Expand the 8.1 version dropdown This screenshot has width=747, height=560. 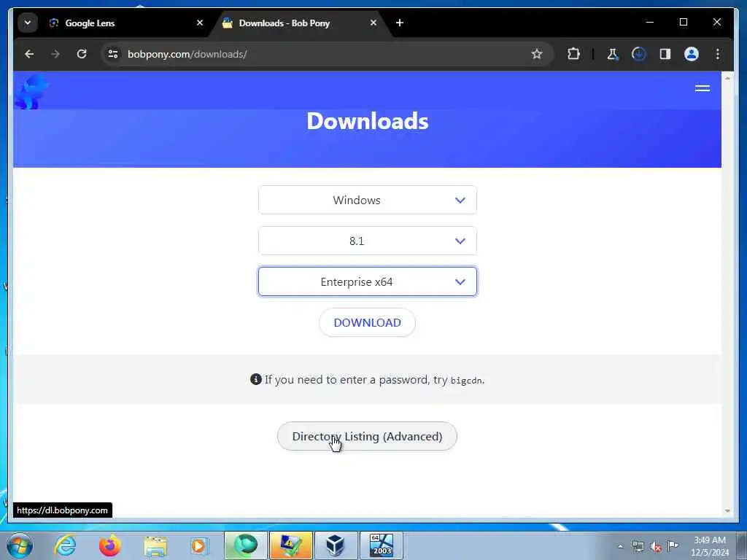click(368, 241)
